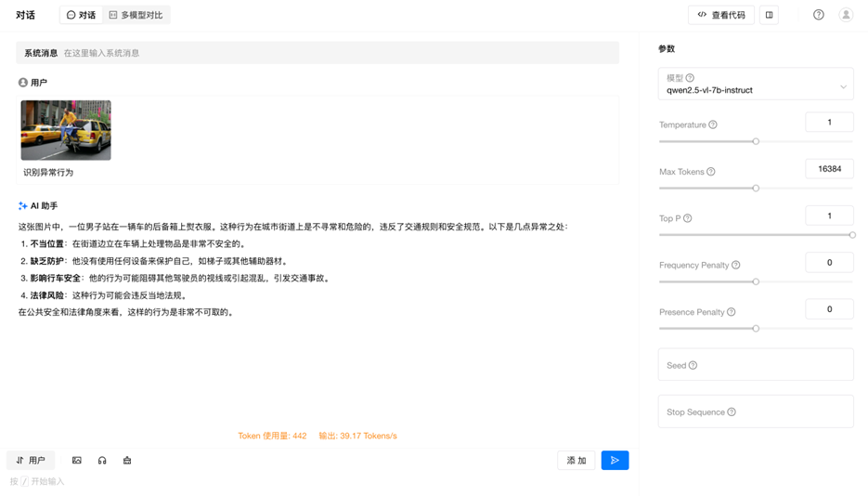The width and height of the screenshot is (868, 496).
Task: Click the Frequency Penalty slider handle
Action: click(x=756, y=281)
